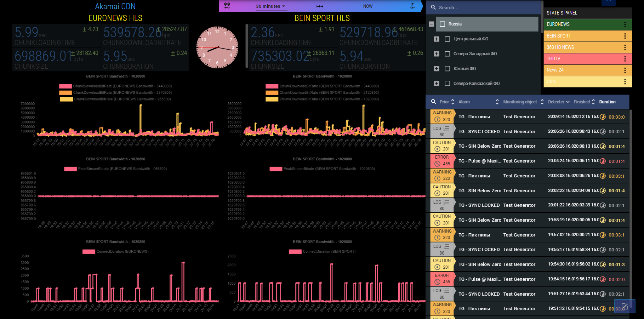
Task: Select the 360 HD NEWS state row
Action: coord(588,47)
